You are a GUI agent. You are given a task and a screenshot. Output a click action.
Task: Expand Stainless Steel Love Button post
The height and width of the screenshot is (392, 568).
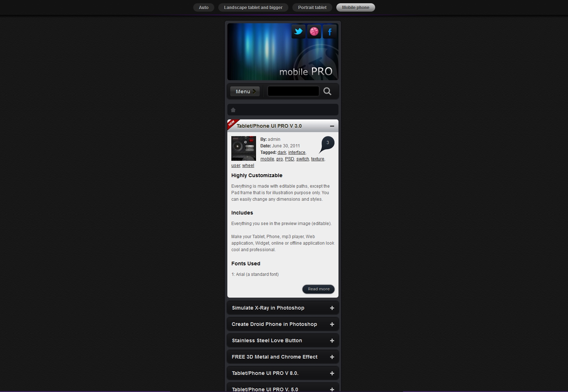point(332,341)
